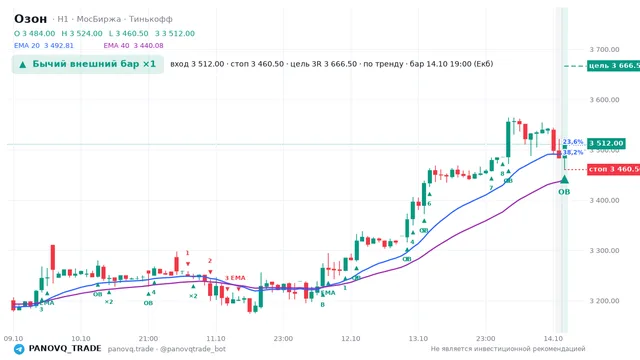Click the OB text under the large triangle
The width and height of the screenshot is (640, 360).
[564, 192]
